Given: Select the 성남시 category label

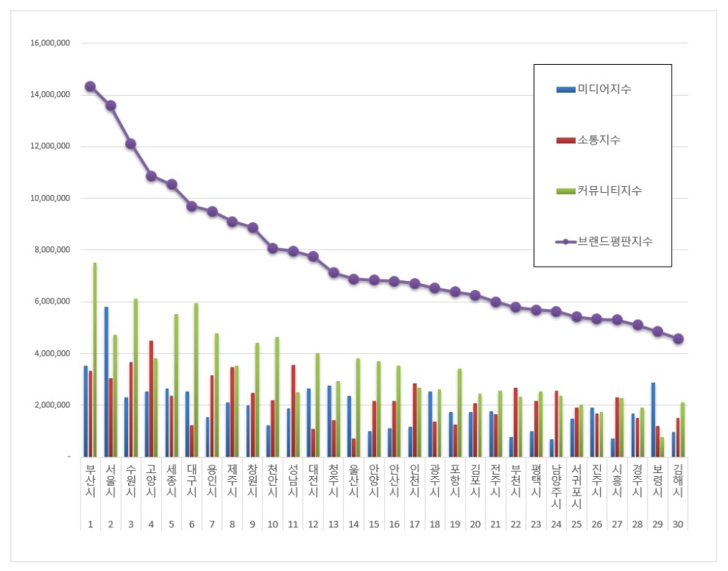Looking at the screenshot, I should pos(293,480).
